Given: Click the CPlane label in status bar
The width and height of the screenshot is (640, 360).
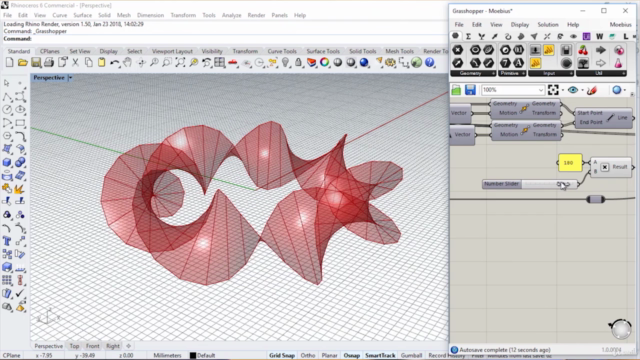Looking at the screenshot, I should 11,356.
